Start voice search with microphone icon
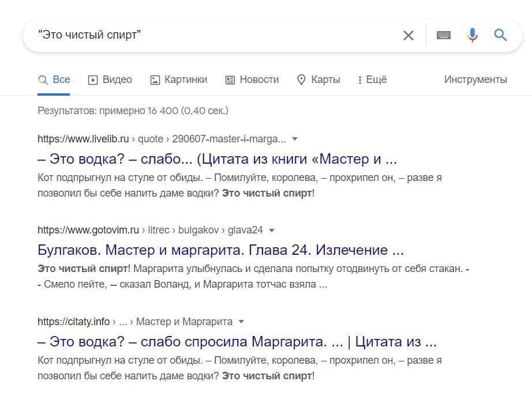Screen dimensions: 532x396 pos(473,35)
